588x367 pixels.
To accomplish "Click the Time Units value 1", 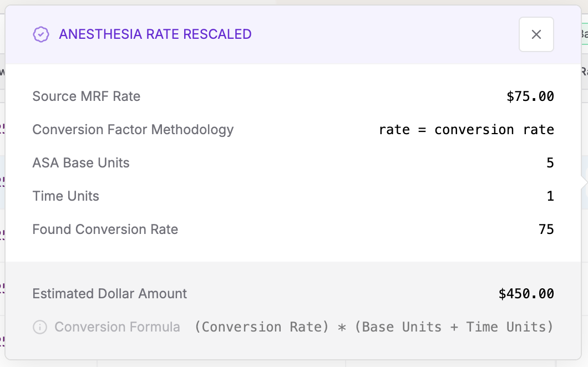I will [x=550, y=196].
